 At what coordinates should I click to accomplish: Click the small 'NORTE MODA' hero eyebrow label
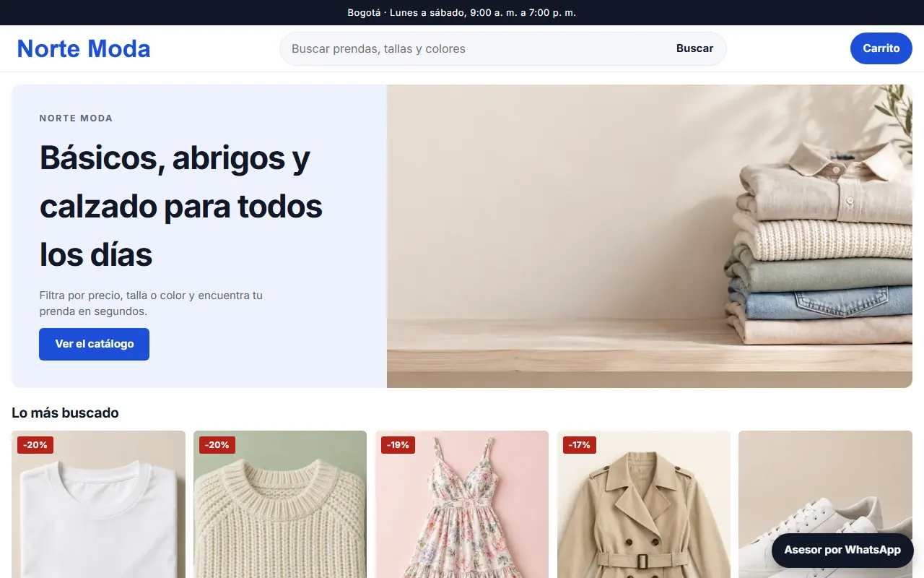(x=76, y=118)
